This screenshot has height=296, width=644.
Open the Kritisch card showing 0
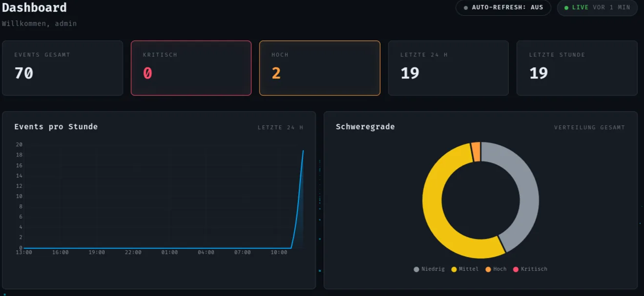pos(191,68)
